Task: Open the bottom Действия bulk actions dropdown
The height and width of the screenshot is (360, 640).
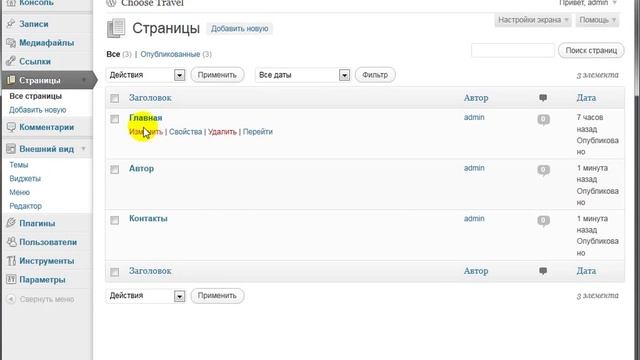Action: 145,296
